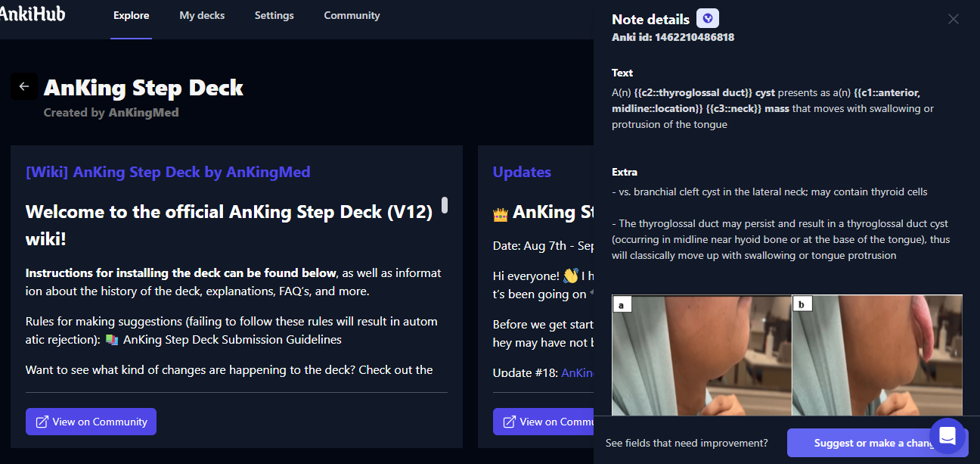Open the chat support launcher bubble
Viewport: 980px width, 464px height.
947,436
